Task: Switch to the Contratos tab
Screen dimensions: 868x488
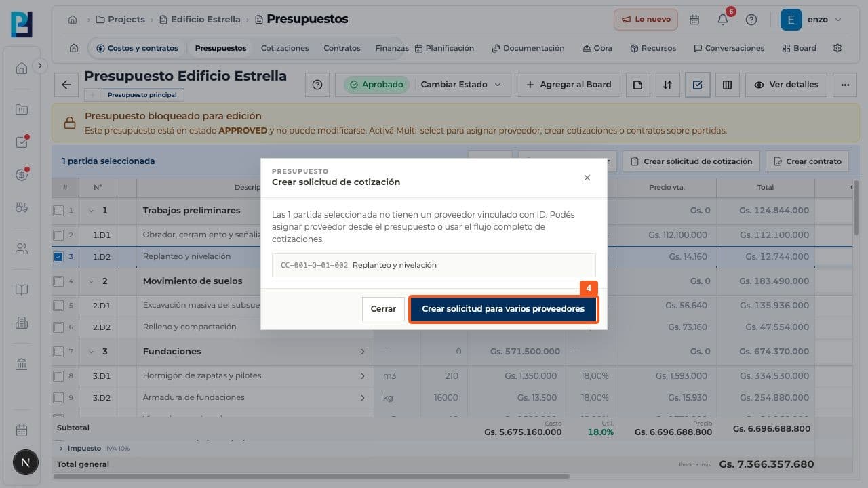Action: tap(342, 48)
